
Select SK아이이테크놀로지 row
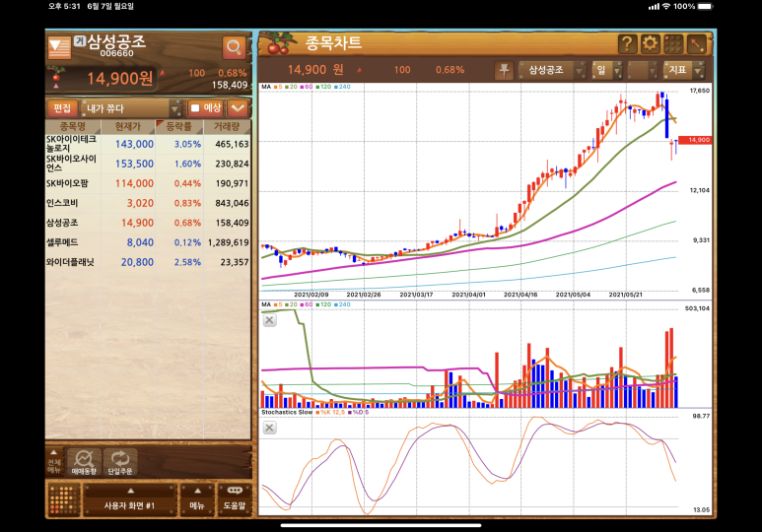pyautogui.click(x=148, y=144)
